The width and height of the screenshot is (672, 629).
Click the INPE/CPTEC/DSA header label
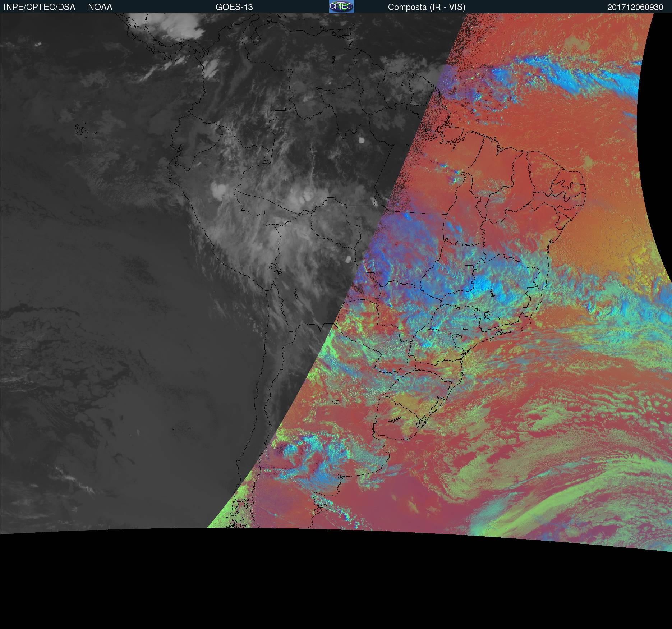[39, 7]
